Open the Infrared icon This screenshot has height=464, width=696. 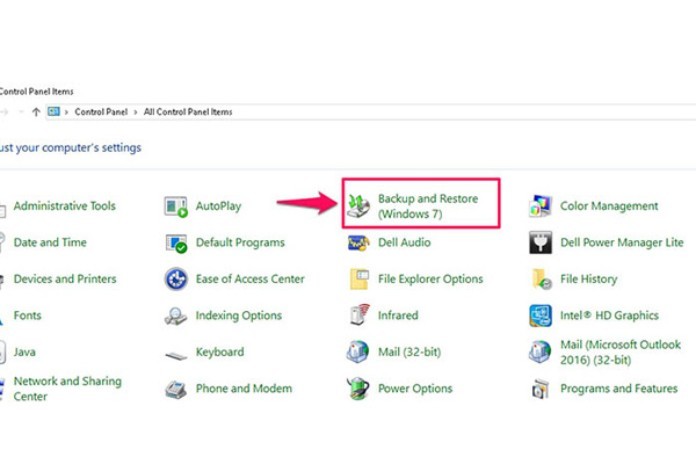359,315
